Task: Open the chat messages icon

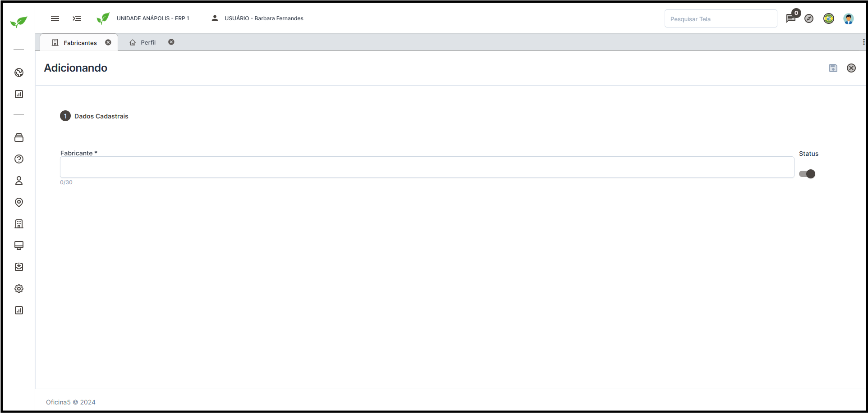Action: click(790, 18)
